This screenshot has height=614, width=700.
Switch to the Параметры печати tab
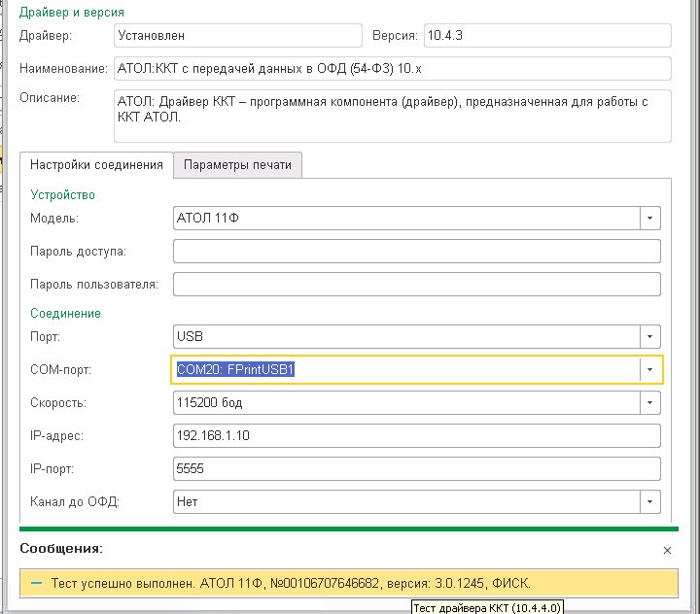[237, 164]
